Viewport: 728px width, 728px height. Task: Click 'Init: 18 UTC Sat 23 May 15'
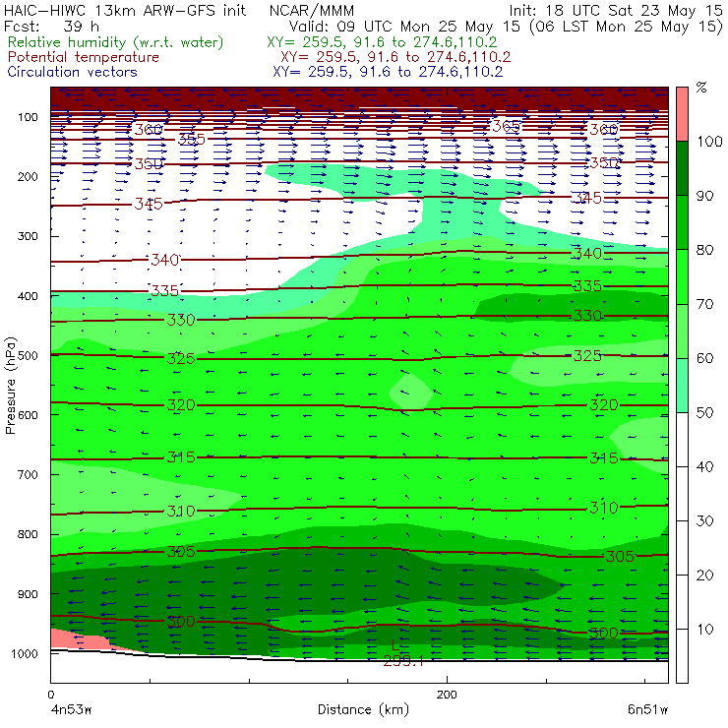(x=616, y=11)
